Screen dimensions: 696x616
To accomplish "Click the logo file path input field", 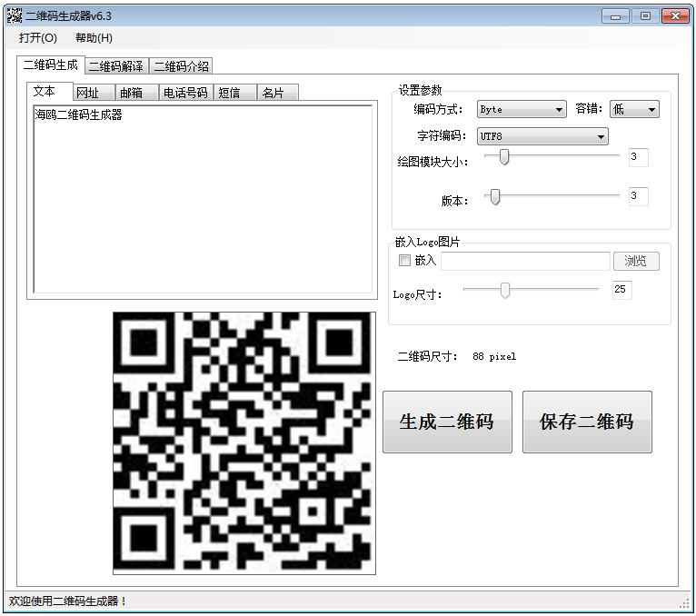I will click(x=525, y=261).
